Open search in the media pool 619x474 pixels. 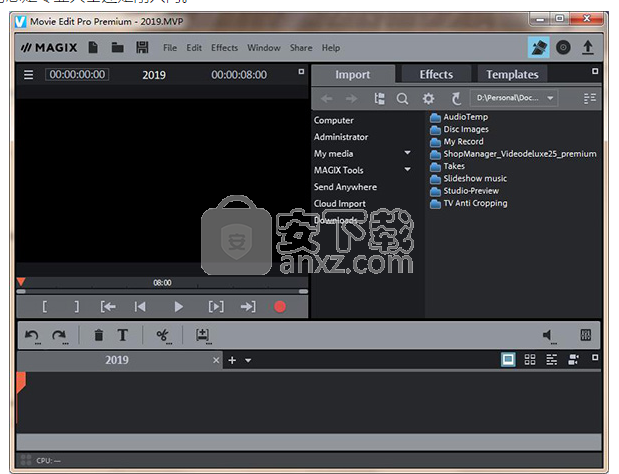click(402, 99)
